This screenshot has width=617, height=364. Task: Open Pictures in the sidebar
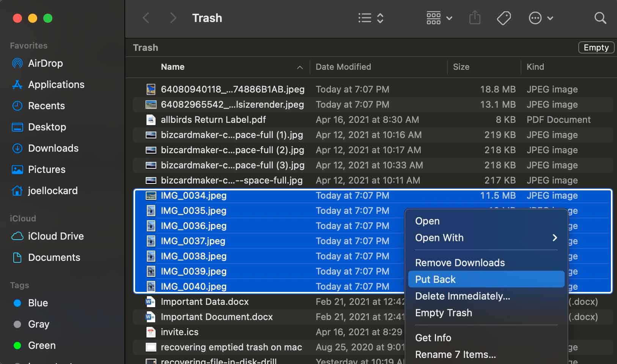pyautogui.click(x=38, y=169)
